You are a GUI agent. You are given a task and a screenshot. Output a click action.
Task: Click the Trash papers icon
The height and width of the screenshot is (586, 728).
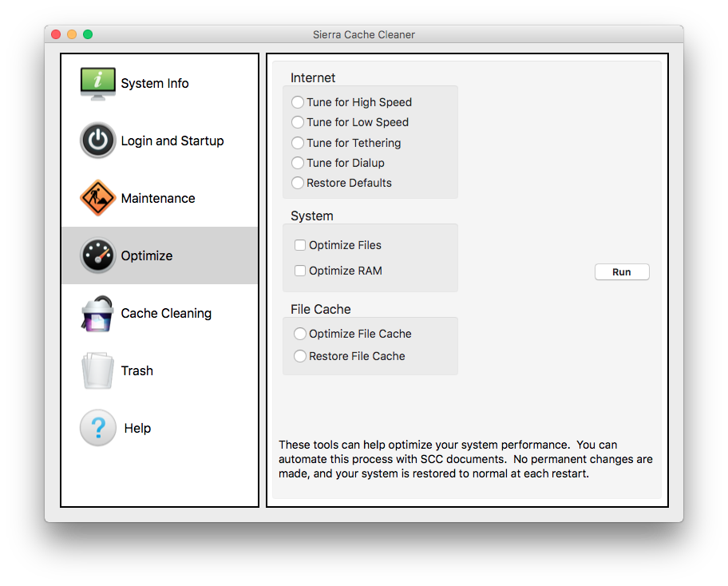pyautogui.click(x=97, y=370)
